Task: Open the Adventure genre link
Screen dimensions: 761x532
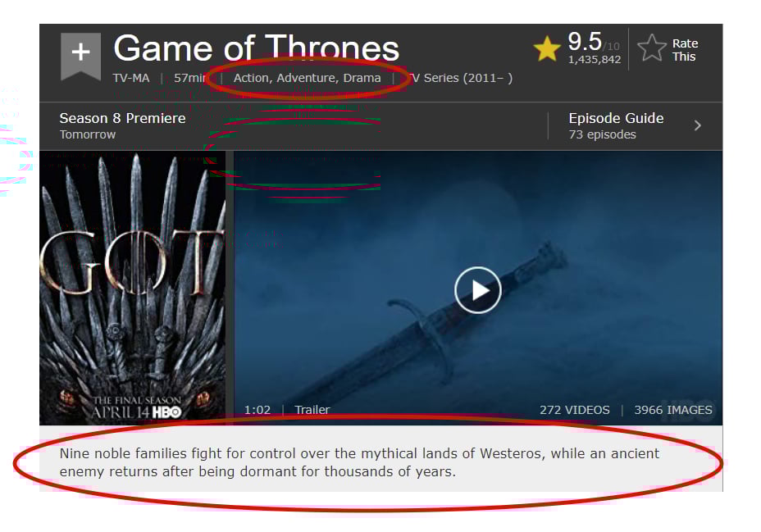Action: [306, 78]
